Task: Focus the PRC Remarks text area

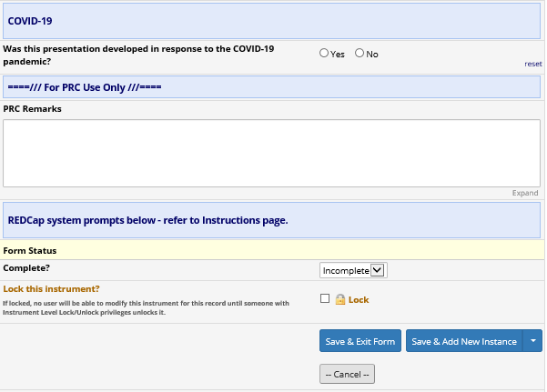Action: (271, 153)
